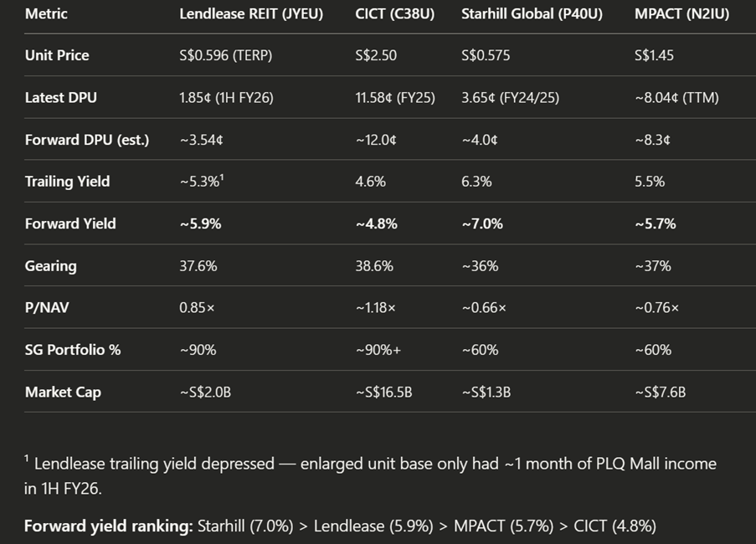Click the Lendlease REIT (JYEU) column header
The height and width of the screenshot is (544, 756).
251,14
